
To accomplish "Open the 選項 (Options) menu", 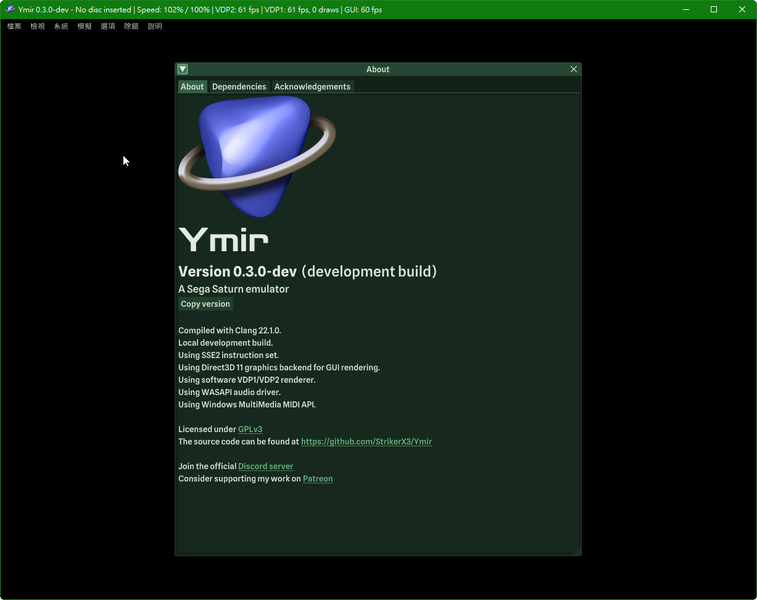I will [108, 26].
